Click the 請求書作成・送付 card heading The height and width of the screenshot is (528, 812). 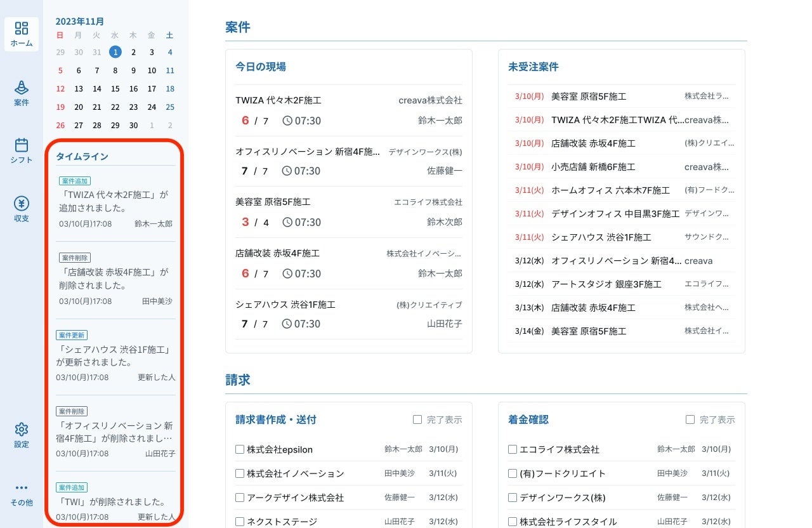[x=276, y=419]
